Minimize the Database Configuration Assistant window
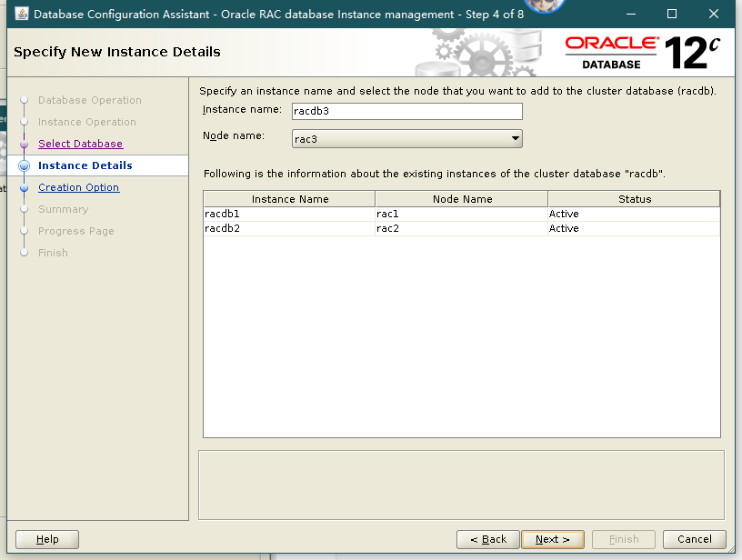Viewport: 742px width, 560px height. [x=631, y=14]
